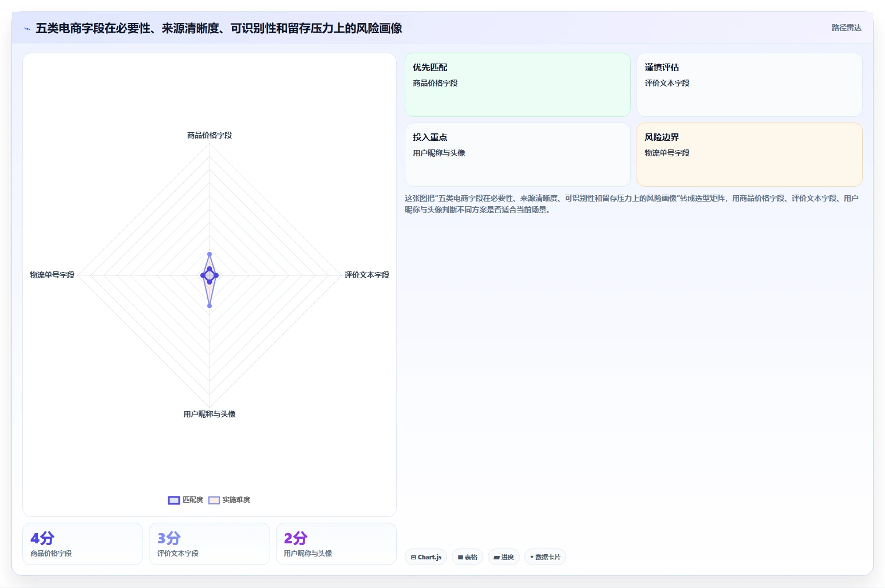Viewport: 885px width, 588px height.
Task: Click the 路径雷达 label in header
Action: (846, 27)
